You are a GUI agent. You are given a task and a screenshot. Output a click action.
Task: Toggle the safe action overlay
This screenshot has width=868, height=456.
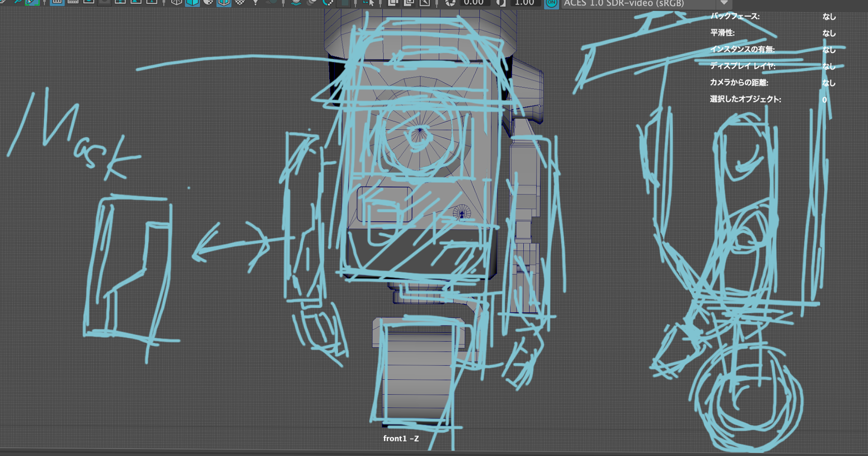(x=136, y=2)
